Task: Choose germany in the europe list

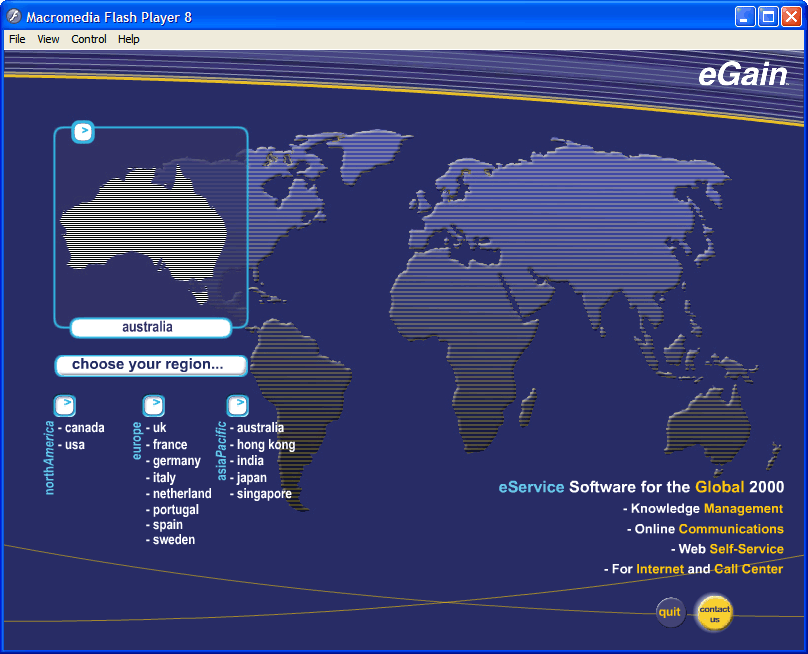Action: click(176, 461)
